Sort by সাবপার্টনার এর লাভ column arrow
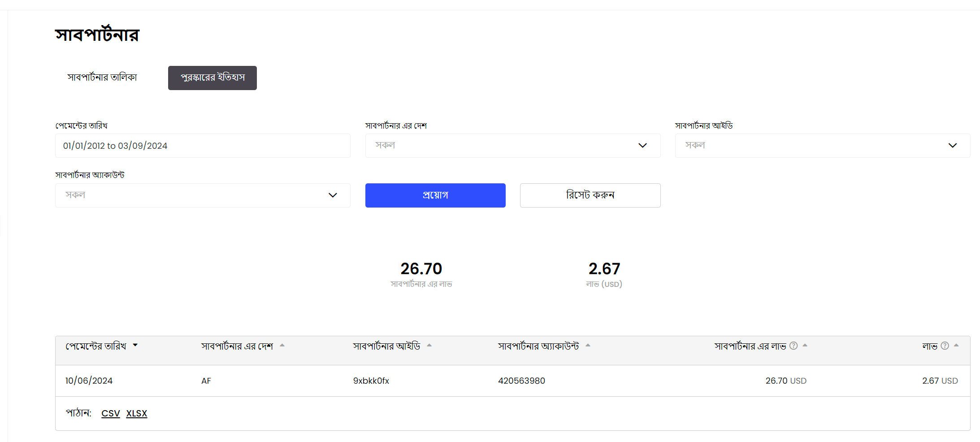Screen dimensions: 980x442 [x=805, y=345]
